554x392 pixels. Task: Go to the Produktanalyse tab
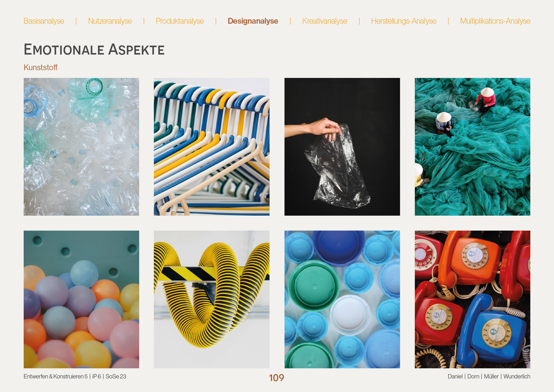(180, 21)
